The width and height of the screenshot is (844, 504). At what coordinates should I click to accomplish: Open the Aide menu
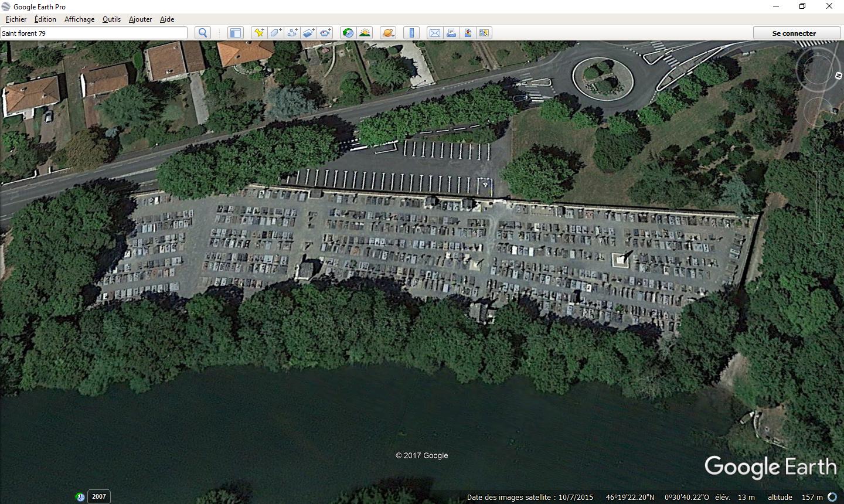click(x=167, y=19)
